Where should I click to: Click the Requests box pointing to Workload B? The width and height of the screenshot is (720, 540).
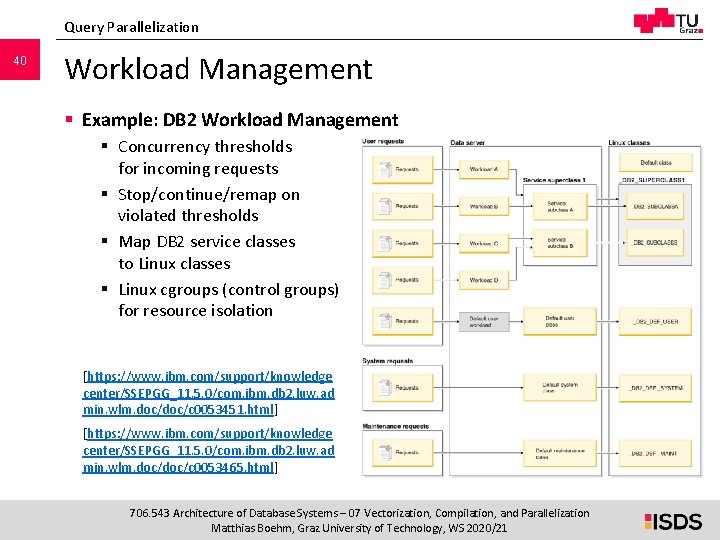[x=402, y=206]
